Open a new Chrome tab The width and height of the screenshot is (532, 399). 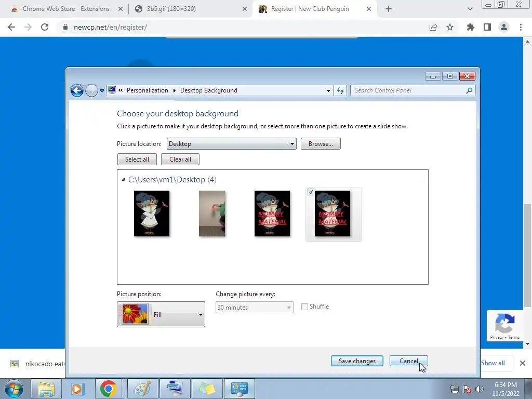click(x=389, y=9)
